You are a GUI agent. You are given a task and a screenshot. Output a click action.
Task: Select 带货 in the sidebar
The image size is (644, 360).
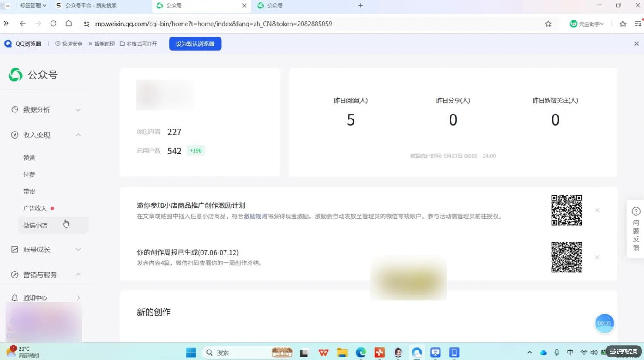point(29,192)
